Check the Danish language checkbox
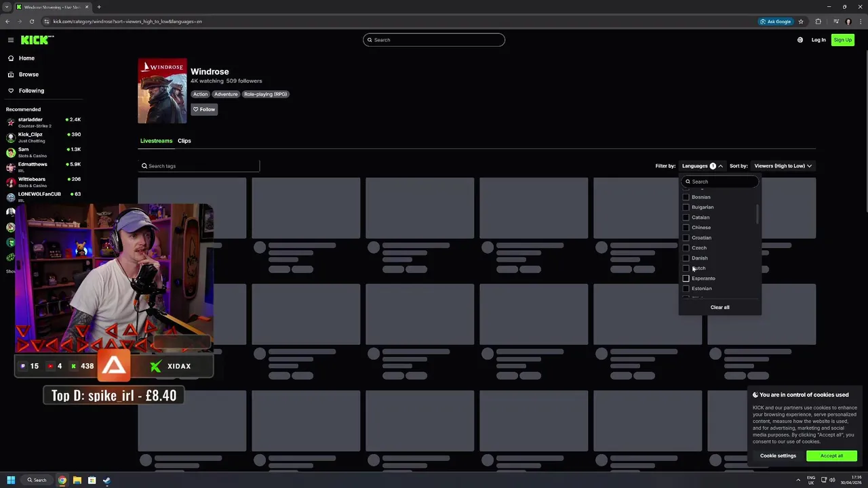This screenshot has height=488, width=868. pyautogui.click(x=686, y=258)
